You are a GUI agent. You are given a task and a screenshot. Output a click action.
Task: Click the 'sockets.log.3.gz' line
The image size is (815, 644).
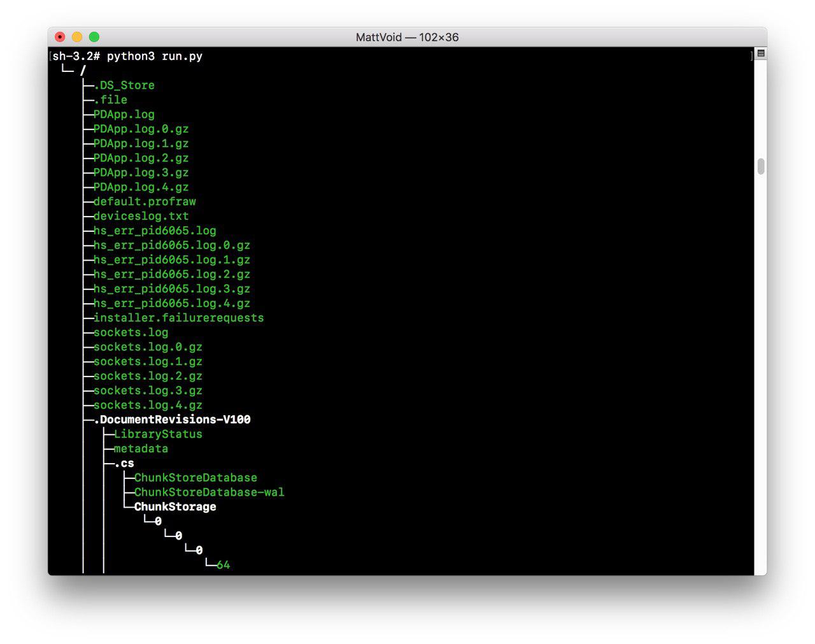(148, 390)
